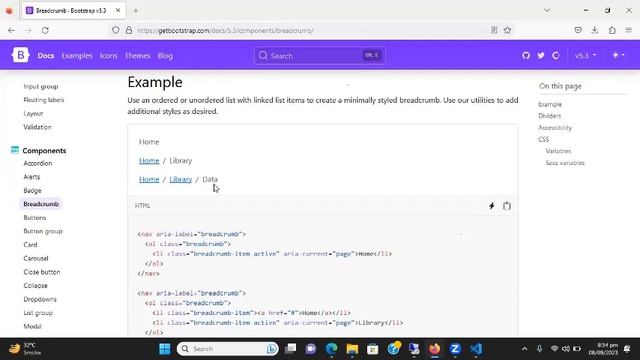Viewport: 640px width, 360px height.
Task: Open the Windows Start menu
Action: (165, 349)
